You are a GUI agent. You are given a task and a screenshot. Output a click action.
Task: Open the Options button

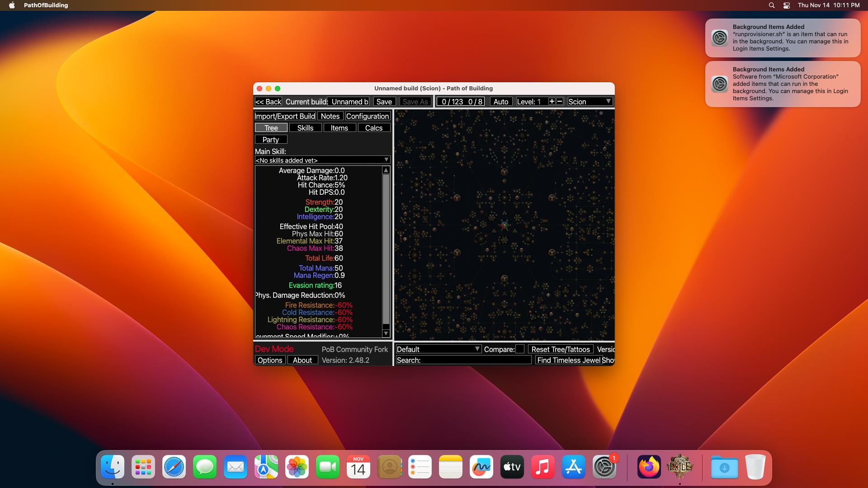click(x=270, y=360)
